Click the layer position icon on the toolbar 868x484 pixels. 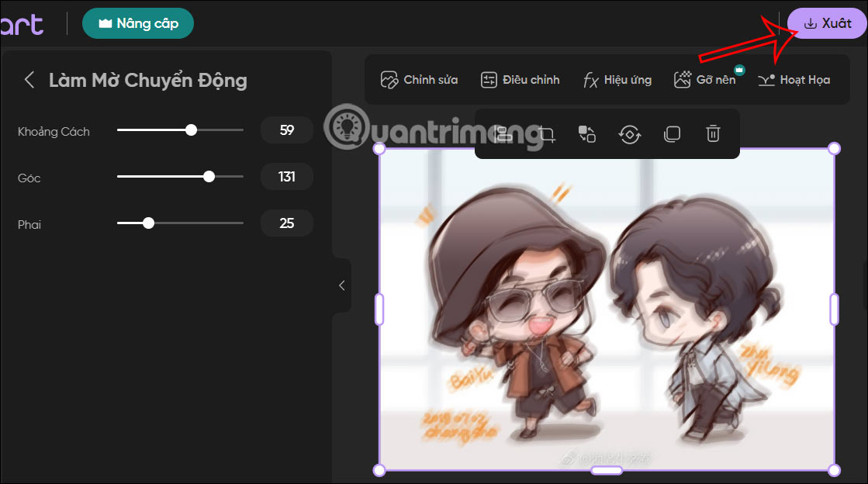tap(503, 134)
